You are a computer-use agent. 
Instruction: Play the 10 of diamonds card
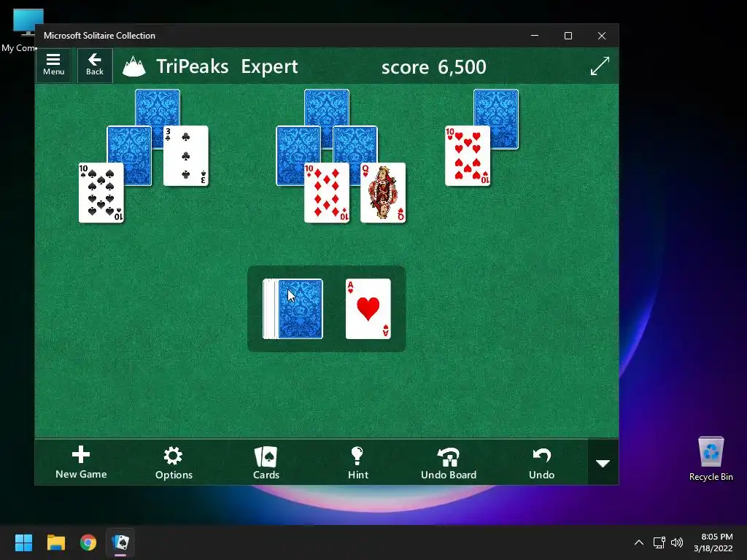click(x=327, y=192)
